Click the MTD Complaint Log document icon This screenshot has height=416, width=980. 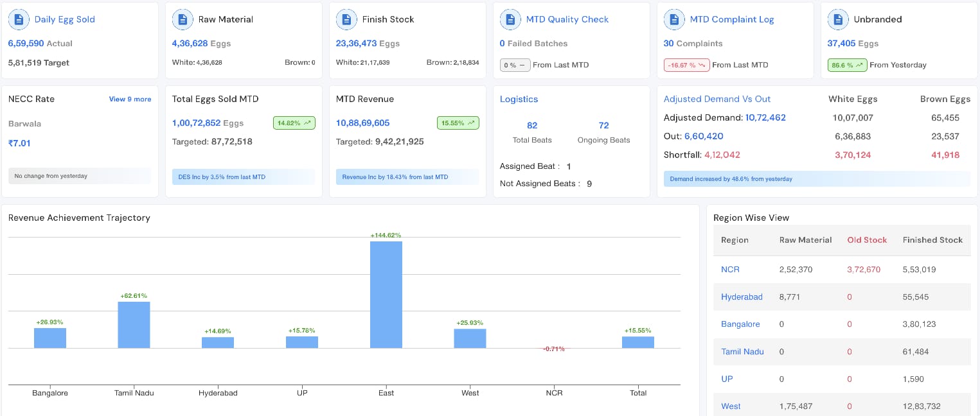[675, 19]
